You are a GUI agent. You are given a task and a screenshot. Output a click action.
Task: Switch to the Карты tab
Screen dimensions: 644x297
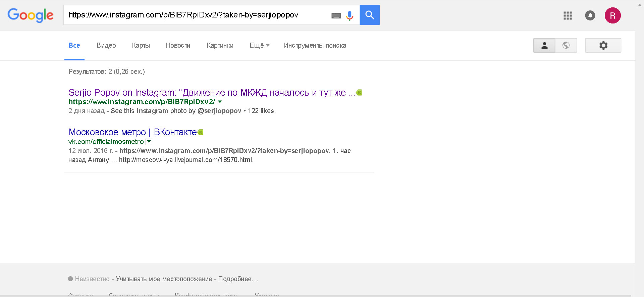141,45
